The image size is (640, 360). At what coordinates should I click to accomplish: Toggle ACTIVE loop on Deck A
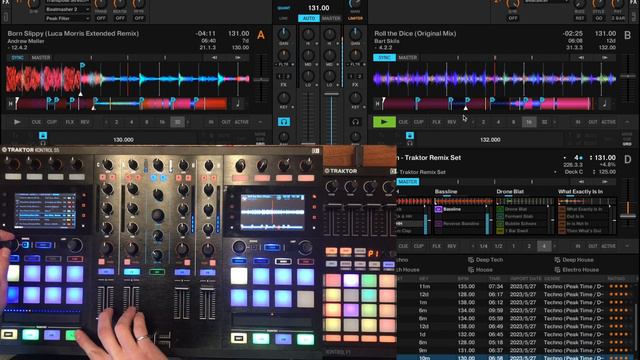242,122
